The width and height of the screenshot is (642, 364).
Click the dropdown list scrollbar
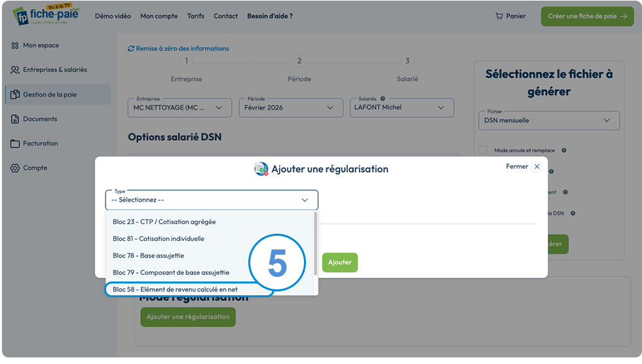click(x=315, y=244)
